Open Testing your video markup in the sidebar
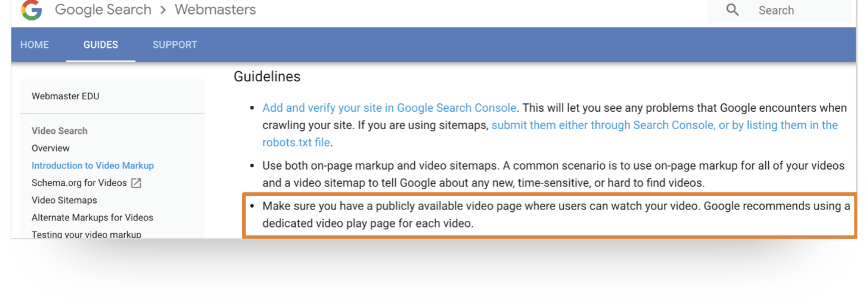Viewport: 868px width, 300px height. (86, 234)
